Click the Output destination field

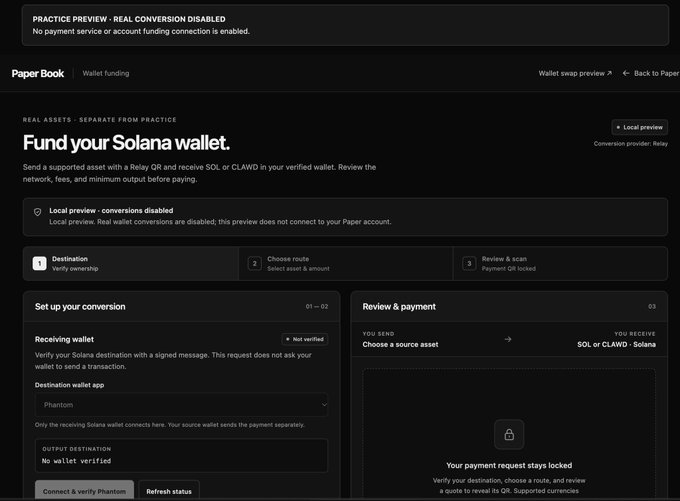(x=181, y=455)
